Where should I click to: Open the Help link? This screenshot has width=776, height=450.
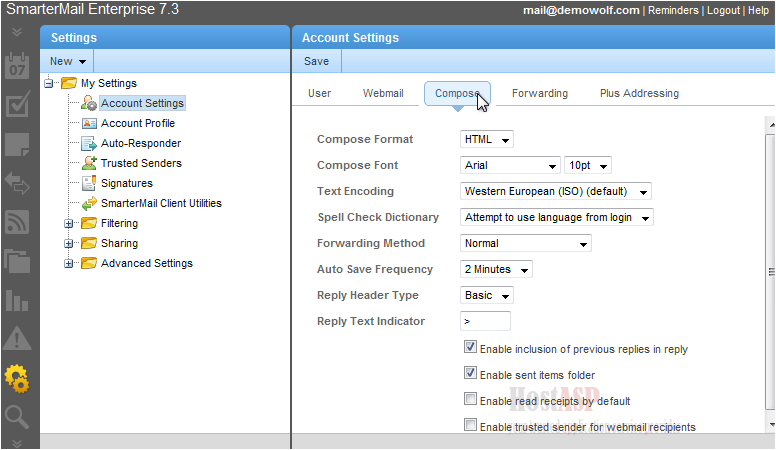(x=758, y=10)
